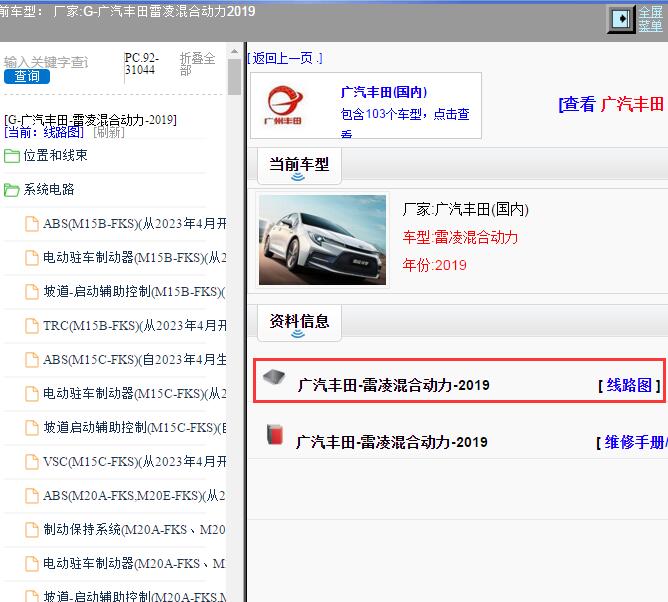Click 折叠全部 to collapse all

coord(197,63)
